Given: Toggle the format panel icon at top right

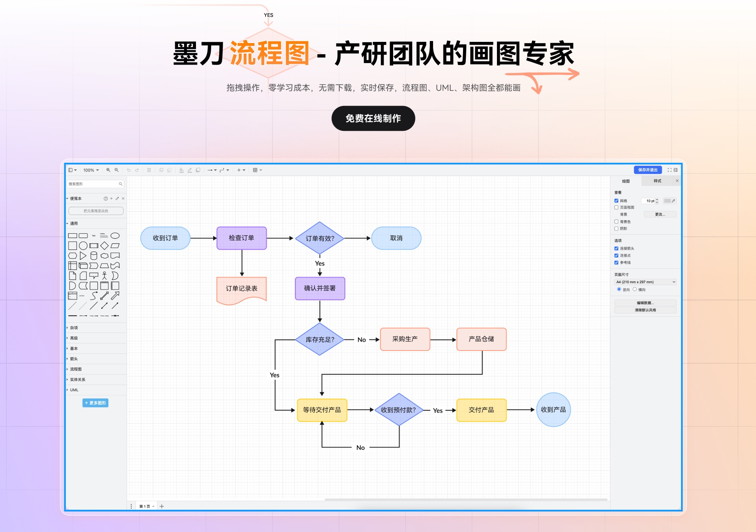Looking at the screenshot, I should (676, 170).
